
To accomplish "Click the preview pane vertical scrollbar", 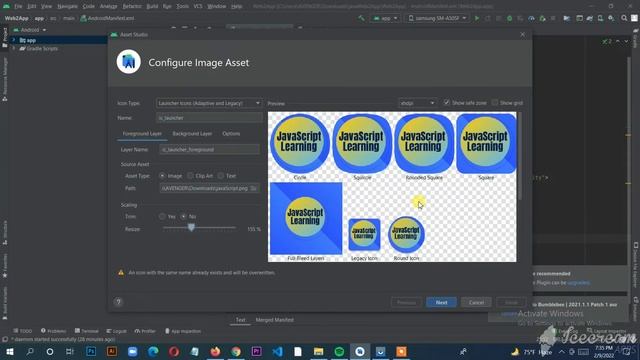I will [519, 156].
